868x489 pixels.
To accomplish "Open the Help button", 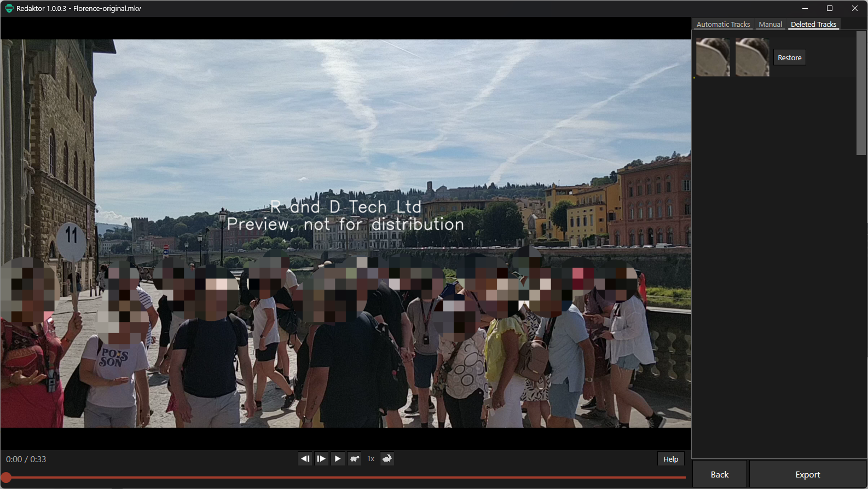I will [670, 459].
